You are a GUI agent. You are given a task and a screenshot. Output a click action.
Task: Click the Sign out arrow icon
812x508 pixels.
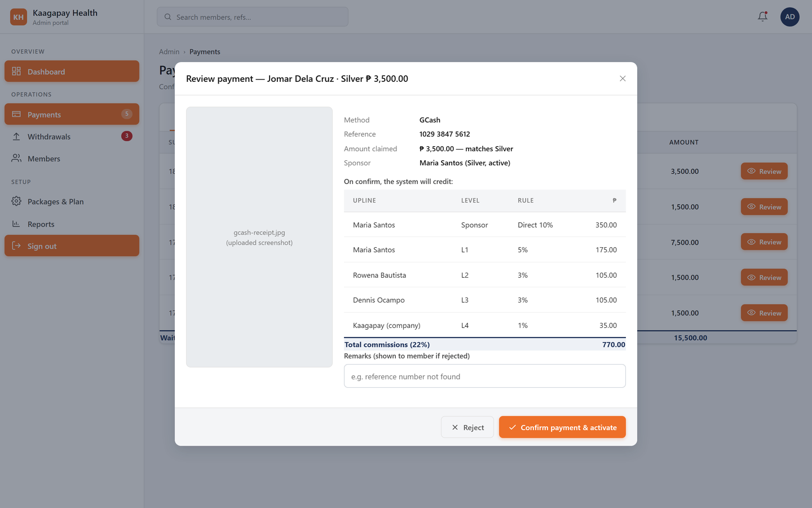click(x=16, y=246)
